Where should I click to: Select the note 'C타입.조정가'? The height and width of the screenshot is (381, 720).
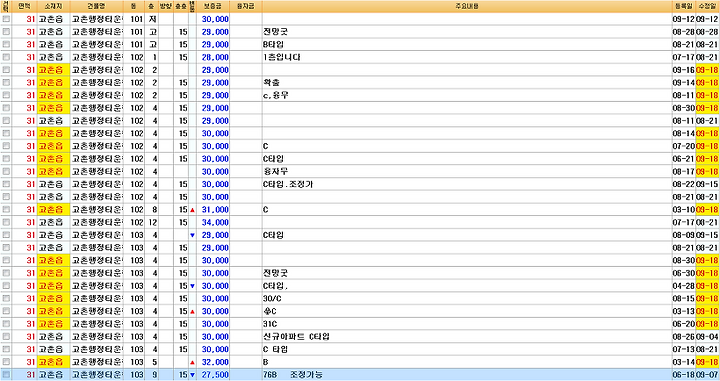coord(288,184)
